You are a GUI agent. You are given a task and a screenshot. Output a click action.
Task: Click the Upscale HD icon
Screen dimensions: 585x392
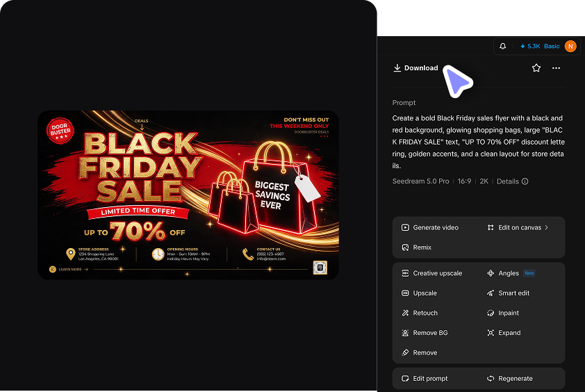[405, 293]
